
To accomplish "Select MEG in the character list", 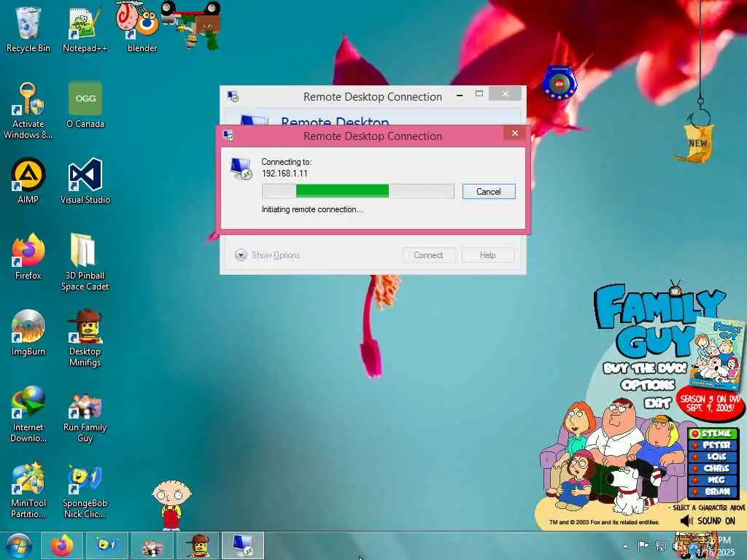I will click(713, 480).
